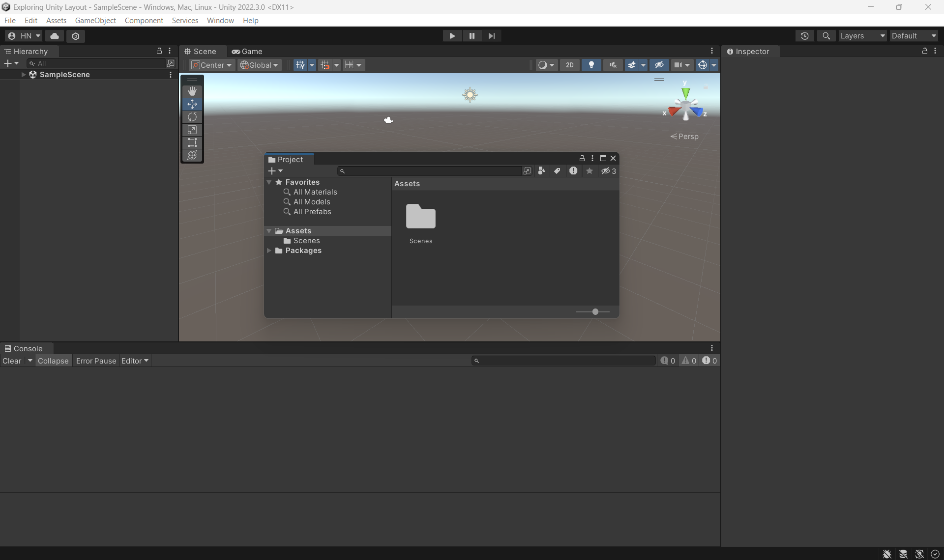Select the Scale tool
The image size is (944, 560).
point(192,130)
